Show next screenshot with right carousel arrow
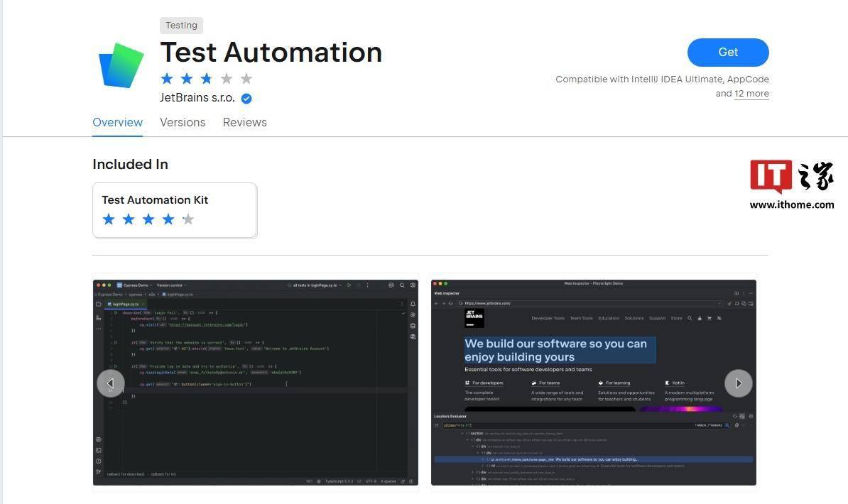Viewport: 848px width, 504px height. coord(738,383)
